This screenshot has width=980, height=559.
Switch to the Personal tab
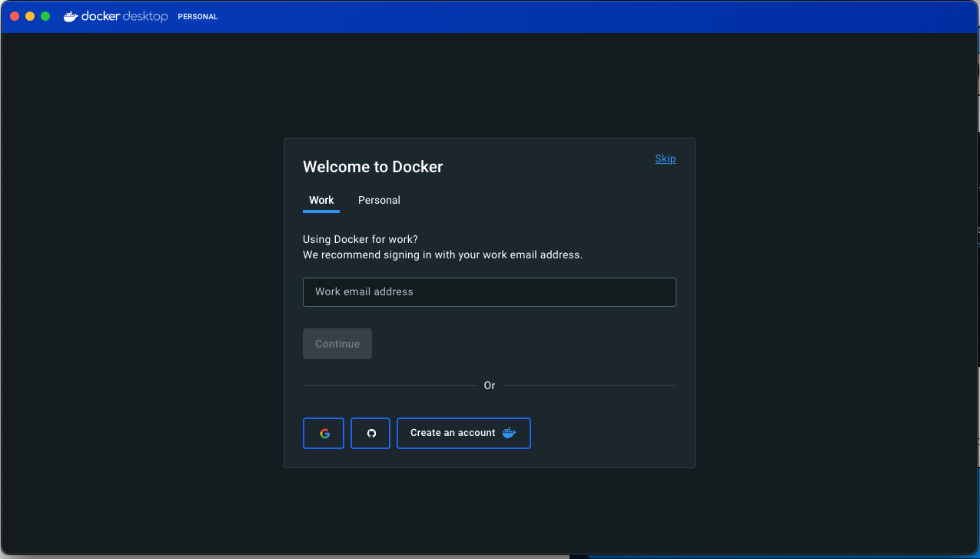[379, 201]
